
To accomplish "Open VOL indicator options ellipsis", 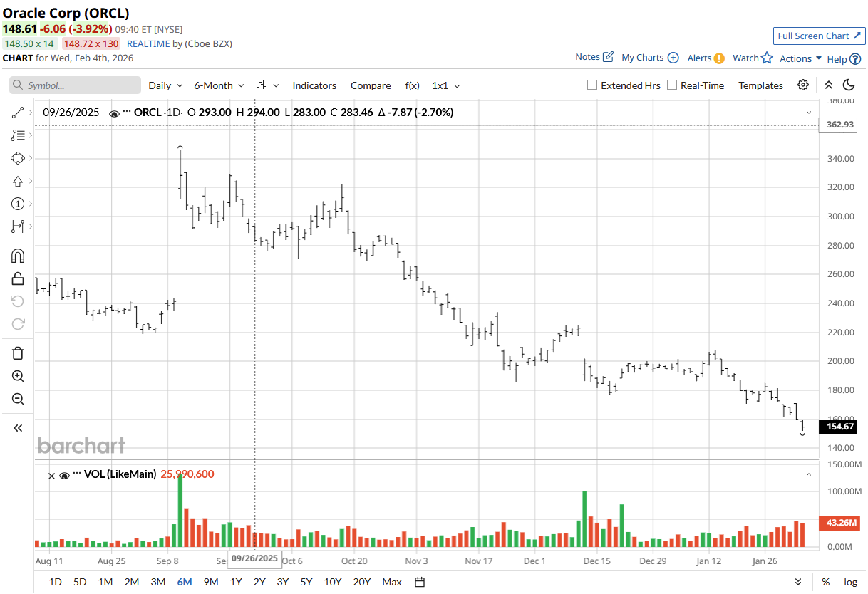I will pos(77,474).
